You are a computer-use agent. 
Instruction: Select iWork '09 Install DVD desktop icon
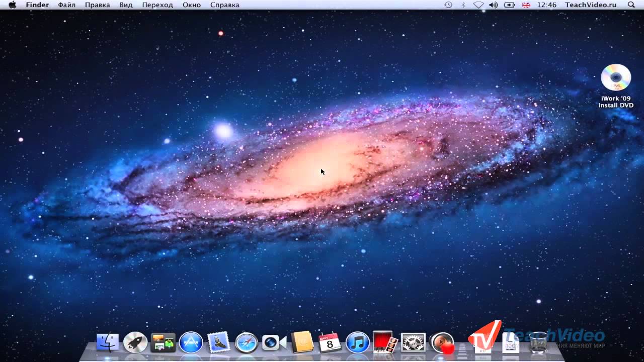coord(616,86)
